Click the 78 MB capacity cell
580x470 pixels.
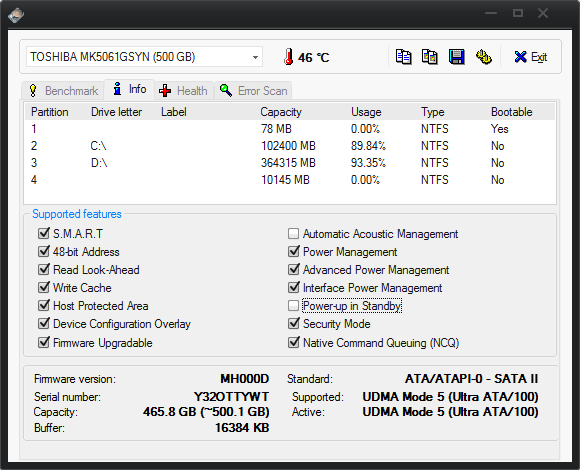(276, 129)
